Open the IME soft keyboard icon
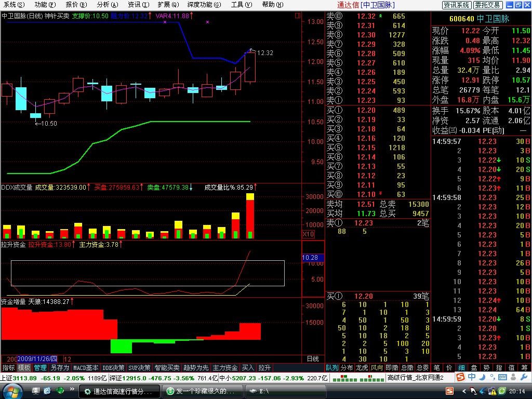The height and width of the screenshot is (399, 532). tap(503, 377)
